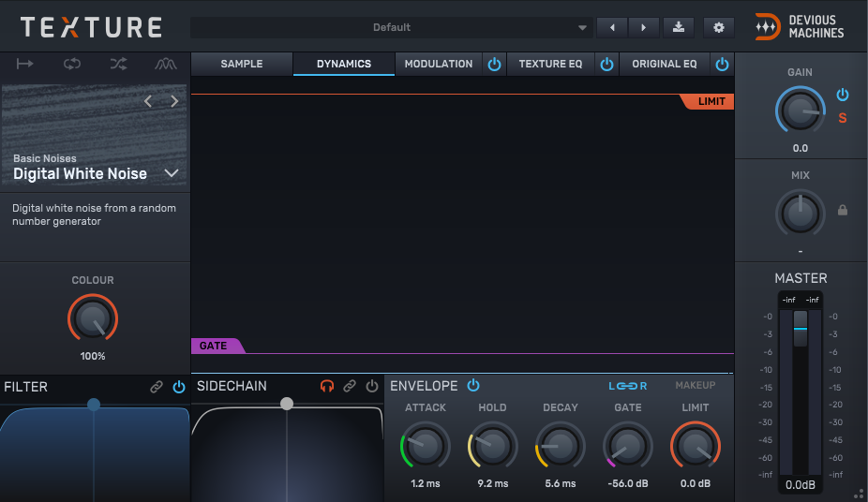Switch to the MODULATION tab
The height and width of the screenshot is (502, 868).
(439, 64)
